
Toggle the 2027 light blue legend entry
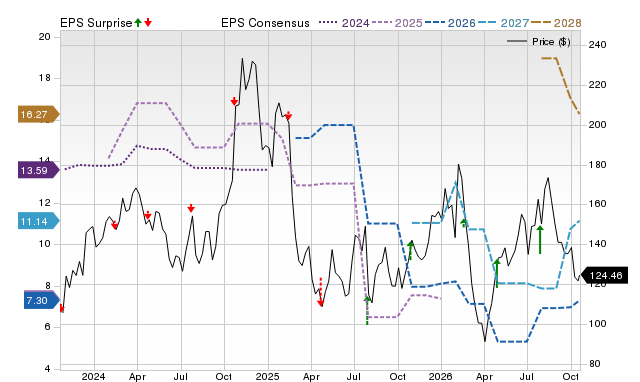[x=503, y=23]
